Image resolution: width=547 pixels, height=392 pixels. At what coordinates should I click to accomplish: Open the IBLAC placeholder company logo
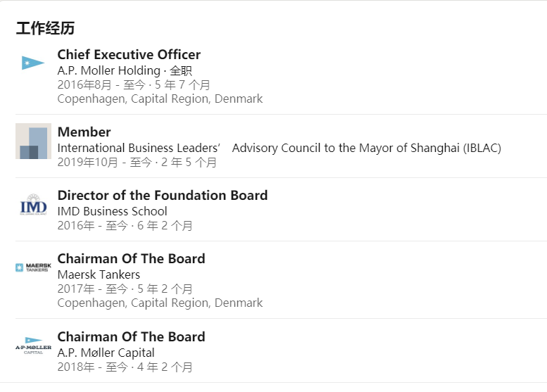33,141
